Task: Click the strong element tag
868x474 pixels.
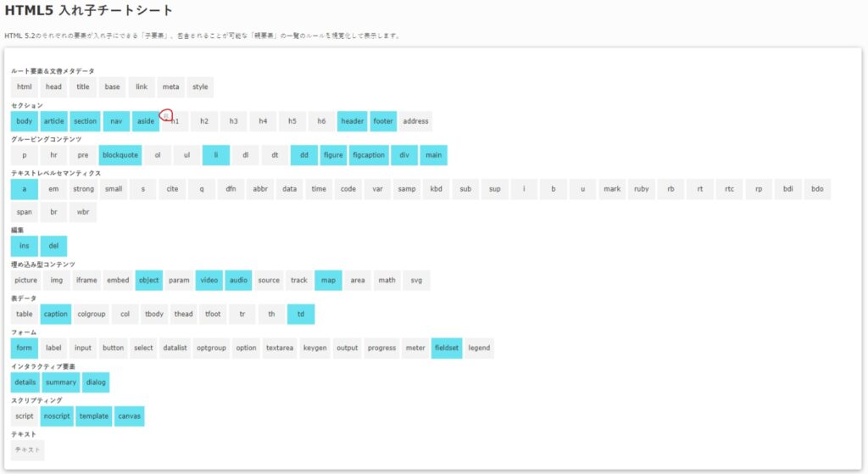Action: [x=83, y=189]
